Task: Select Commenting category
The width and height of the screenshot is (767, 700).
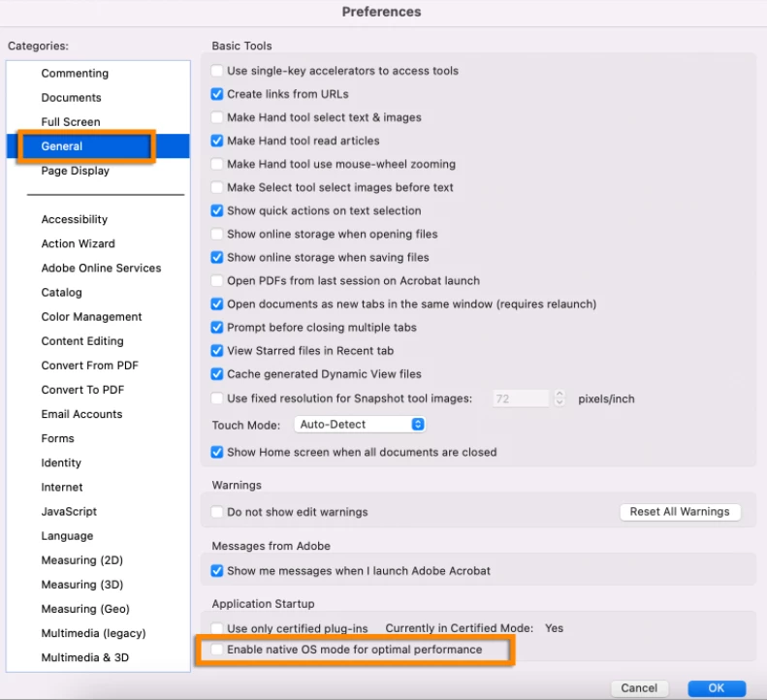Action: [75, 74]
